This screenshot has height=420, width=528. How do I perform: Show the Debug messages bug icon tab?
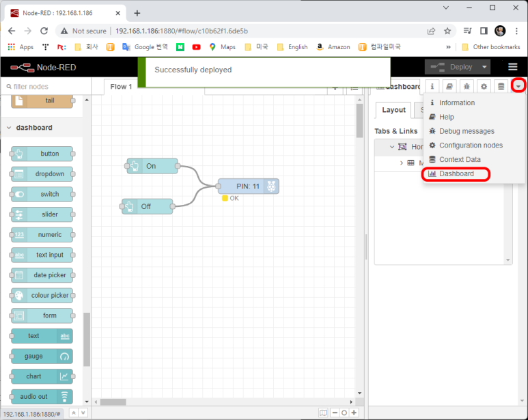pos(467,87)
